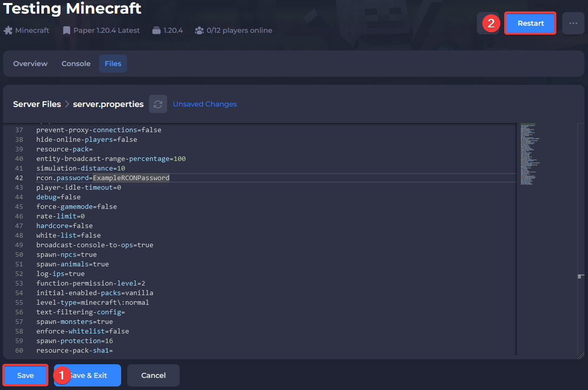Click line number 50 in the gutter

[19, 254]
